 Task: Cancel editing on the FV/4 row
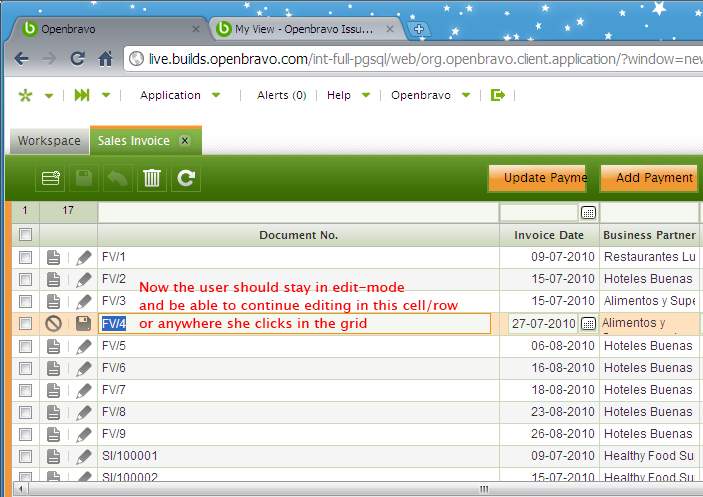click(53, 324)
